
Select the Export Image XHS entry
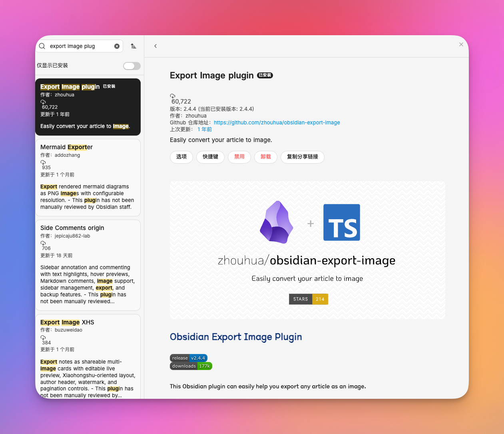(88, 356)
